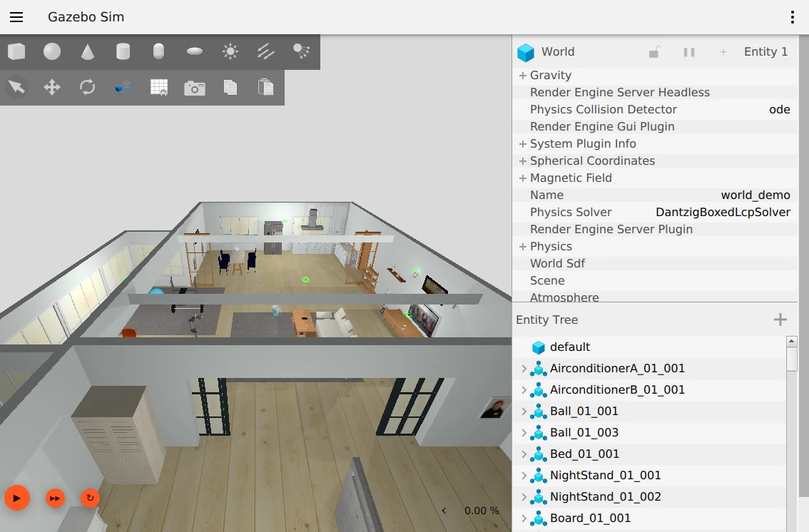Image resolution: width=809 pixels, height=532 pixels.
Task: Play the simulation
Action: coord(17,498)
